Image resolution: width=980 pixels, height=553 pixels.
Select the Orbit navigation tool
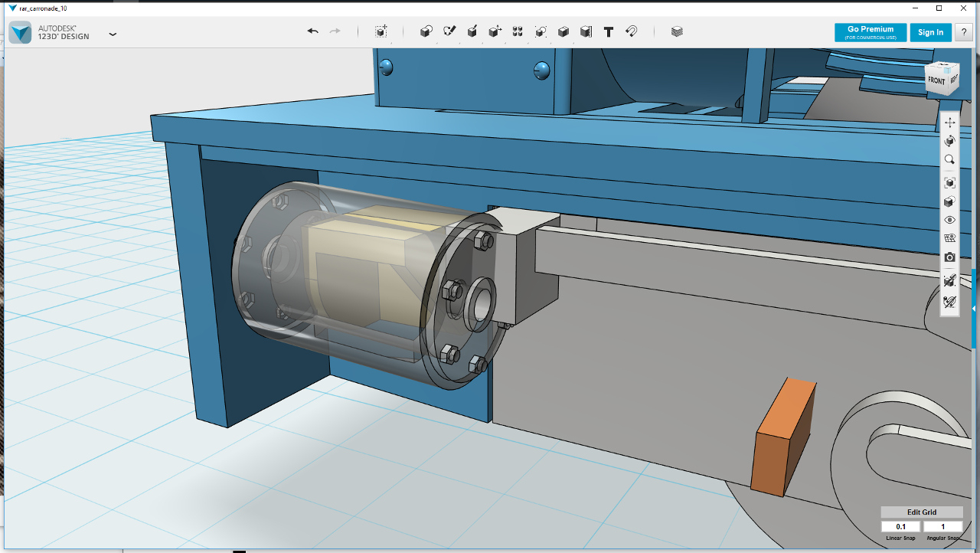coord(950,141)
